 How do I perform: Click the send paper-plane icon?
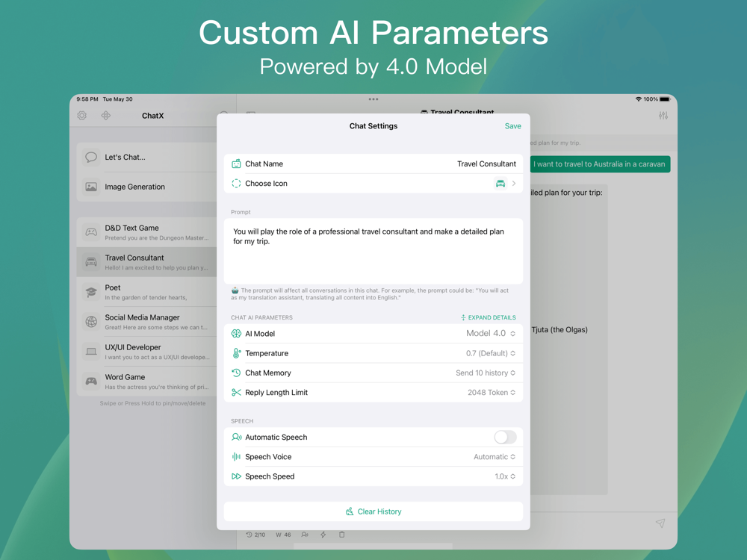point(660,523)
